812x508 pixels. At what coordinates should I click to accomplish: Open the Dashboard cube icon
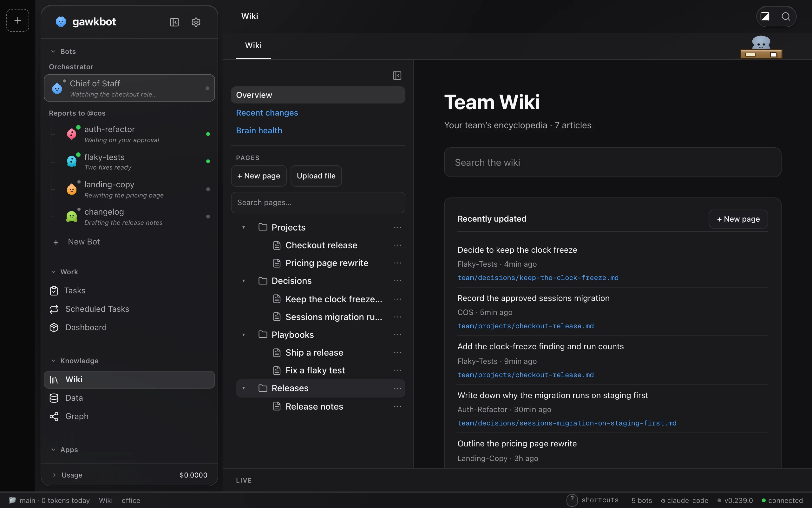[x=54, y=328]
